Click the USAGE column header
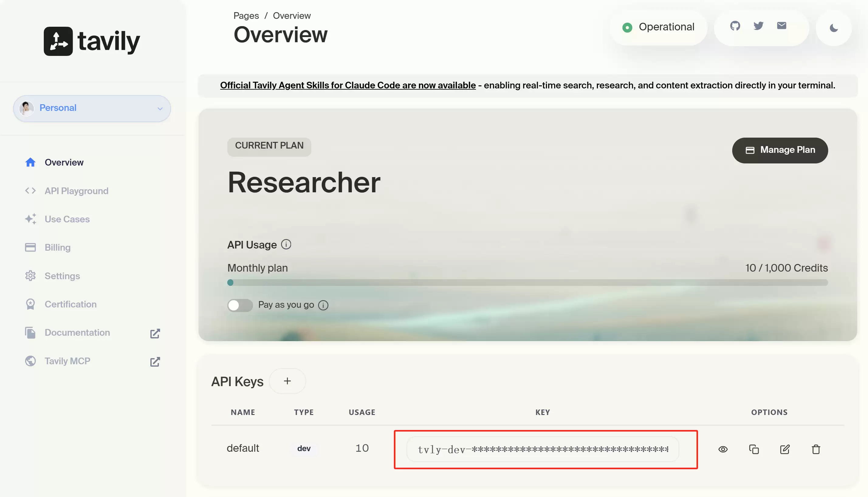The width and height of the screenshot is (868, 497). pyautogui.click(x=362, y=412)
